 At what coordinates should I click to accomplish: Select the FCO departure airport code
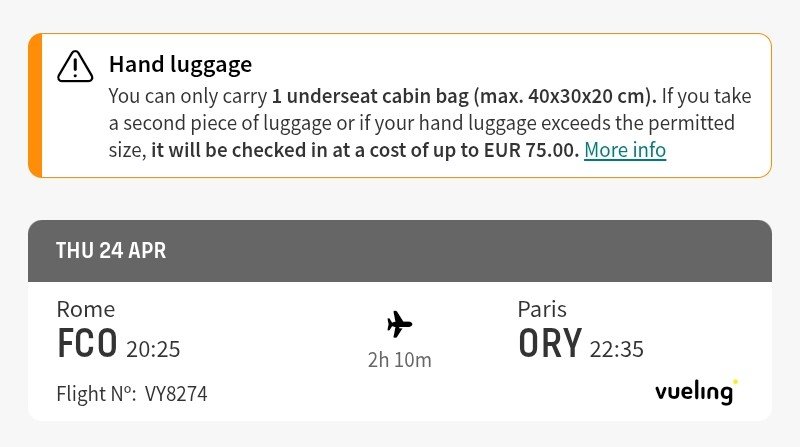click(87, 344)
